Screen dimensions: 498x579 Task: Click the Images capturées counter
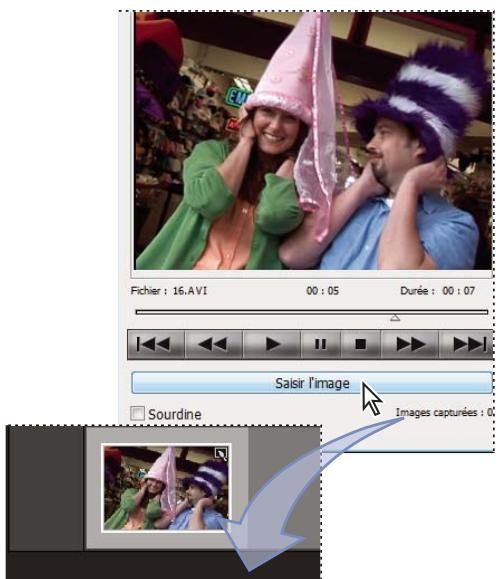click(x=444, y=412)
